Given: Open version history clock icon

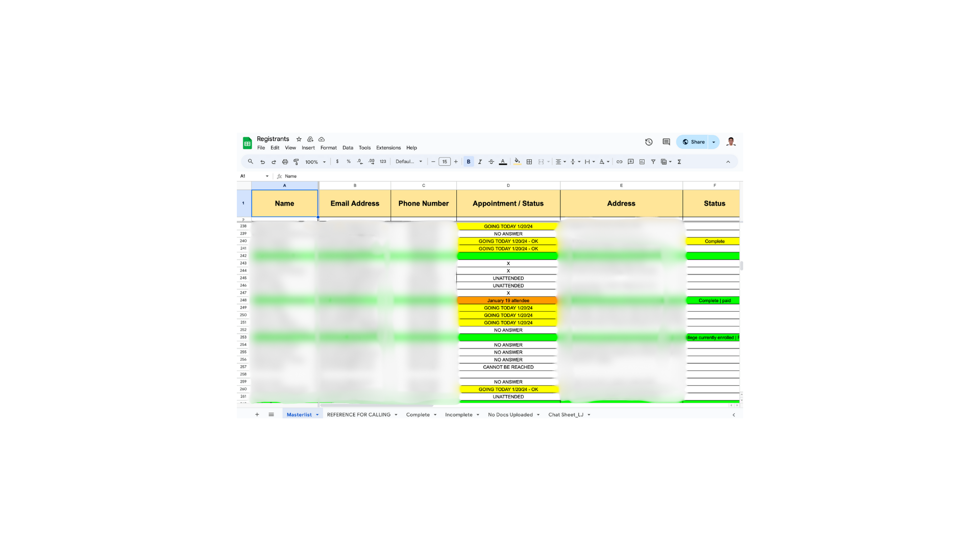Looking at the screenshot, I should [x=649, y=142].
